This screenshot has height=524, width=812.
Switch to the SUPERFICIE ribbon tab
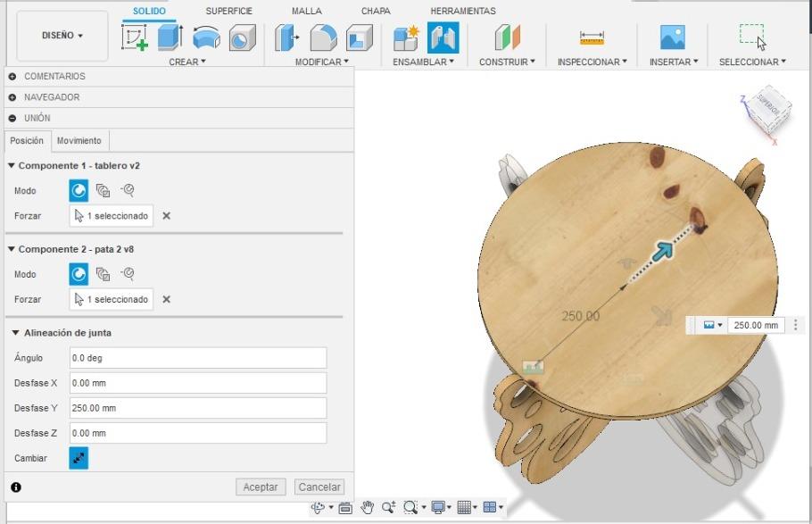[229, 11]
